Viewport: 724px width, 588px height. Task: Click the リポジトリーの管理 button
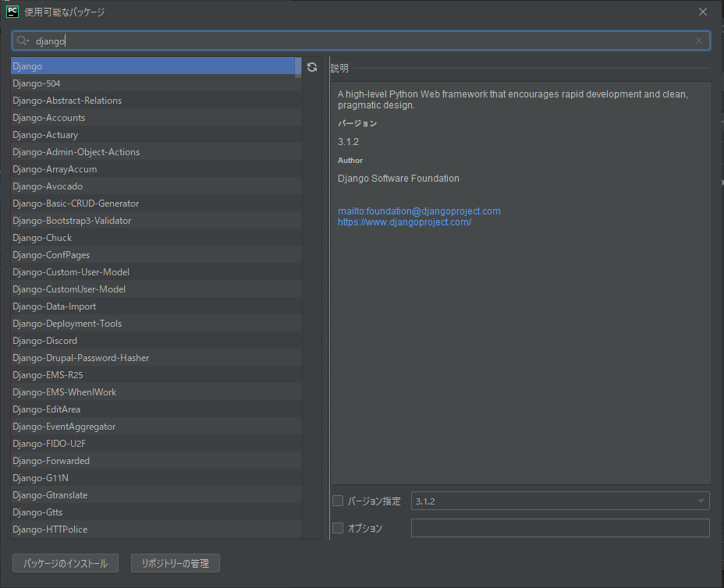(176, 563)
